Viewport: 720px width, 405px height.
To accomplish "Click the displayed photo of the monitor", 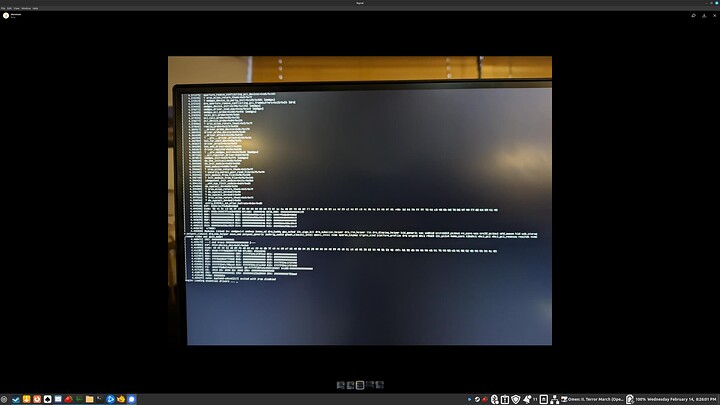I will (x=360, y=201).
